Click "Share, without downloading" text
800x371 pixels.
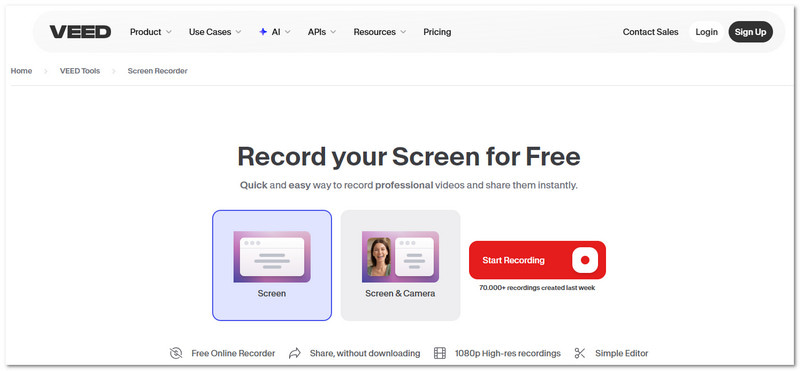(365, 353)
